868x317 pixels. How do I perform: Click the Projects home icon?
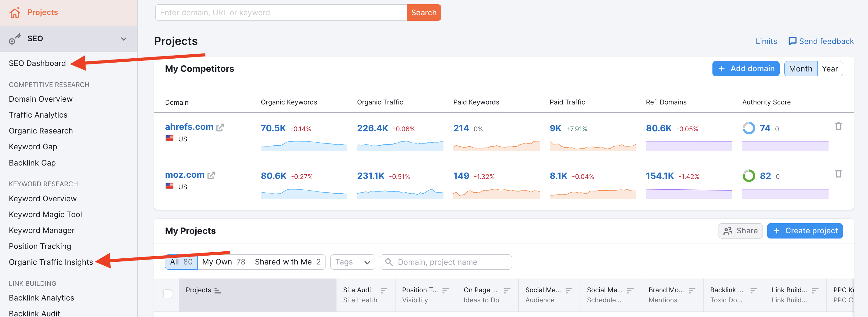(x=15, y=13)
